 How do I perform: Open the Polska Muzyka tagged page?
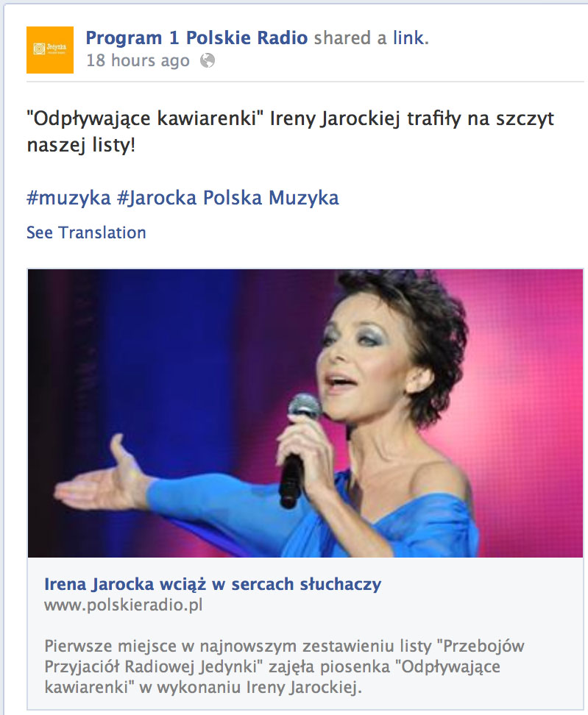(271, 198)
